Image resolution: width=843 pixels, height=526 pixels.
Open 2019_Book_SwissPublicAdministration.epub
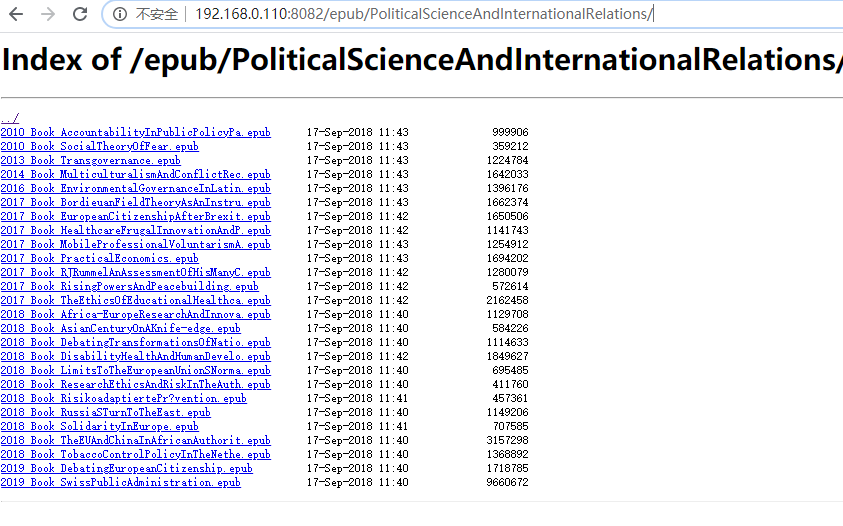[120, 482]
